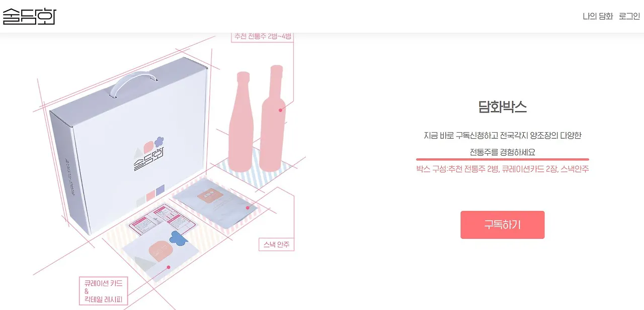Click the 구독하기 subscribe button

coord(502,225)
